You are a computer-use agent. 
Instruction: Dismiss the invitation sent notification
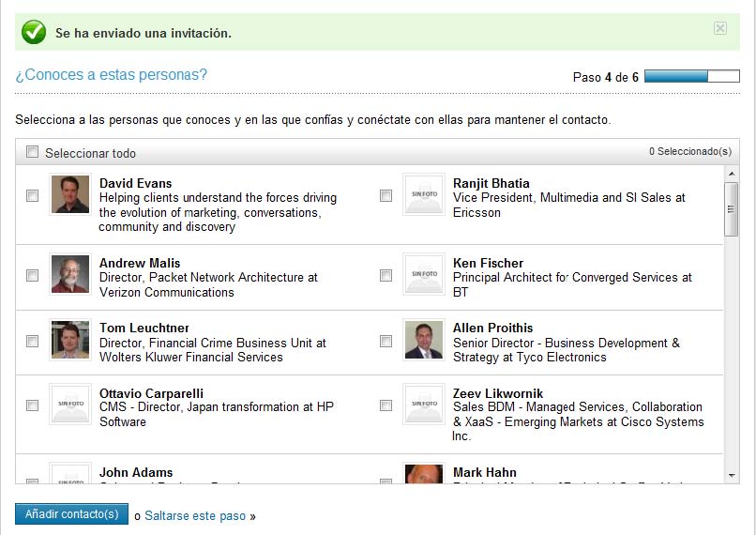pyautogui.click(x=720, y=28)
